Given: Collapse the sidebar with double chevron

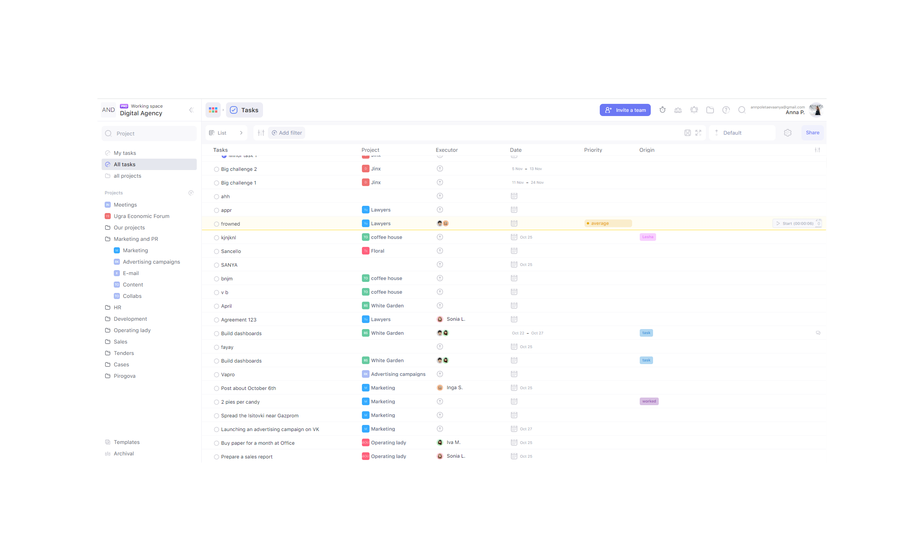Looking at the screenshot, I should [x=191, y=110].
